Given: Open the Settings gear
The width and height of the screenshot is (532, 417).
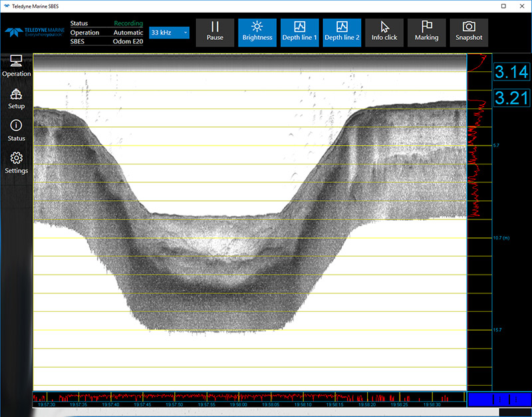Looking at the screenshot, I should click(x=17, y=163).
